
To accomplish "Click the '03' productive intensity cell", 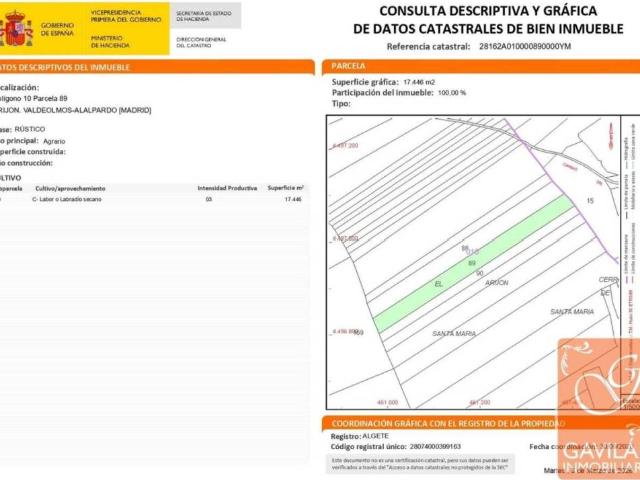I will coord(209,199).
